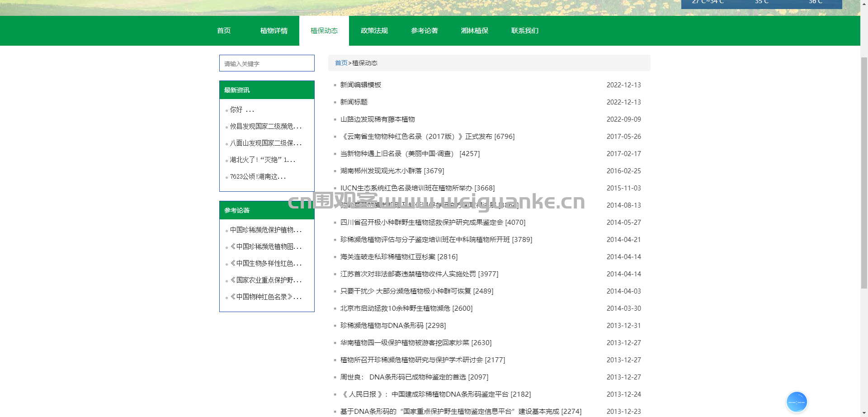
Task: Open sidebar item 攸县发现国家二级濒危
Action: click(265, 127)
